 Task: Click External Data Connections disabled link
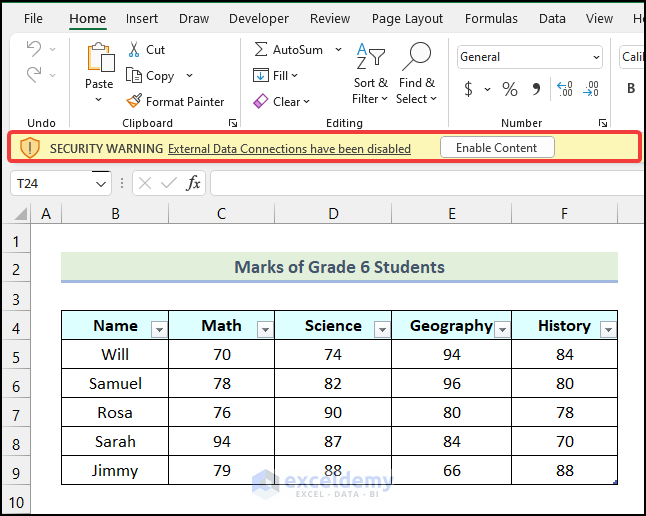[x=289, y=148]
